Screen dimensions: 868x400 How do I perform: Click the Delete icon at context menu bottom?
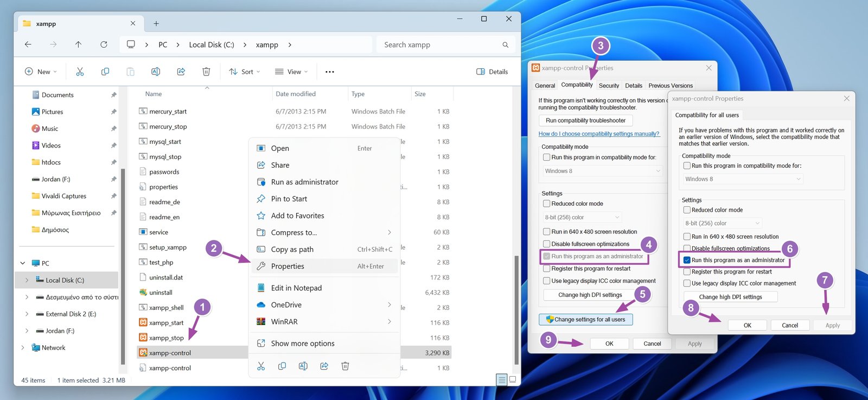(x=345, y=366)
